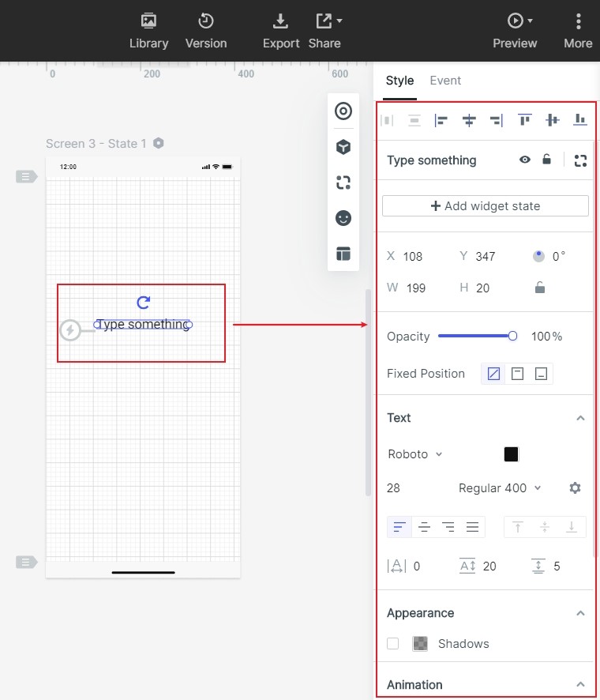The image size is (600, 700).
Task: Align widget horizontal centers
Action: click(469, 120)
